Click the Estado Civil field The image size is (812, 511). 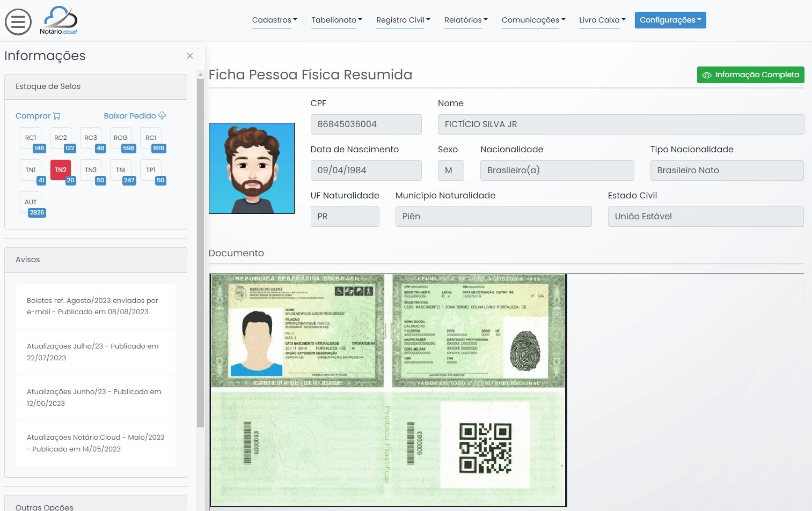706,217
